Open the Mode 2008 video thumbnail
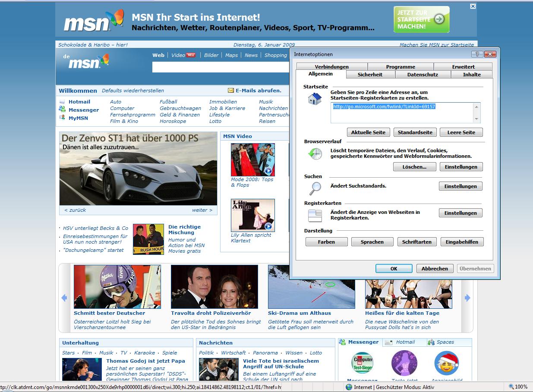The width and height of the screenshot is (533, 392). tap(253, 160)
